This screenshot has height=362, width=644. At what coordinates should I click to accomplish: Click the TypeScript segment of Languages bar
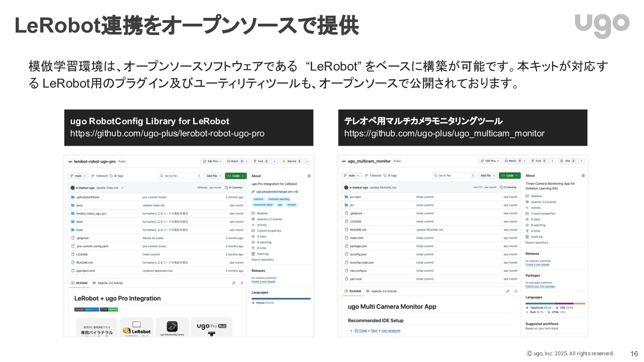pyautogui.click(x=539, y=303)
